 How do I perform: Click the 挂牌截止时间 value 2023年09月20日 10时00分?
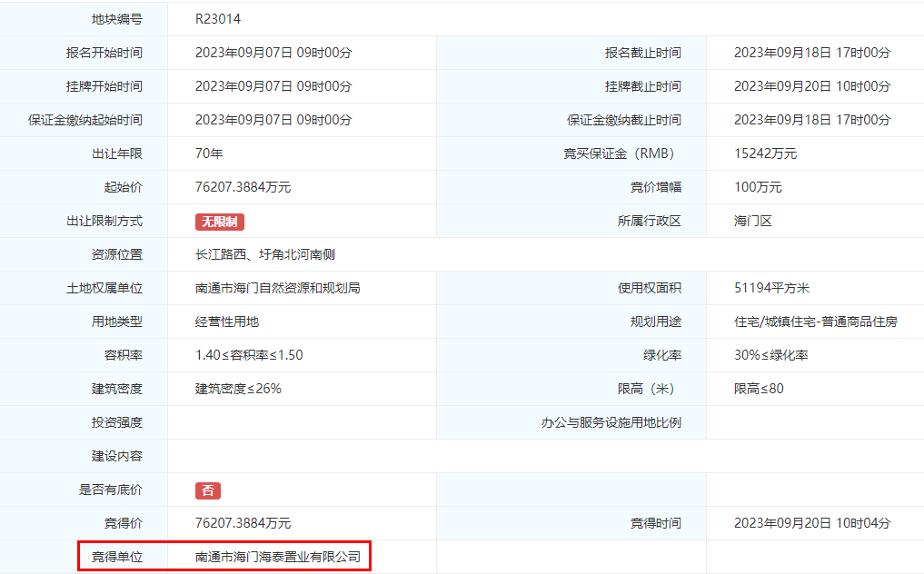[x=812, y=86]
